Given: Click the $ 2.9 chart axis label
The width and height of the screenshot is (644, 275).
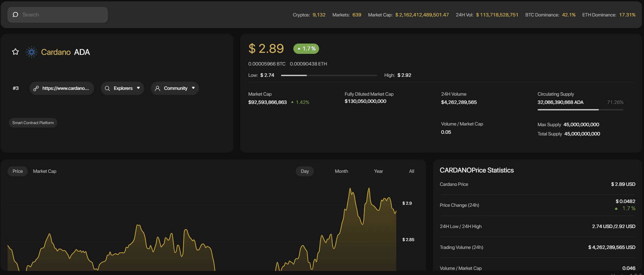Looking at the screenshot, I should click(407, 203).
